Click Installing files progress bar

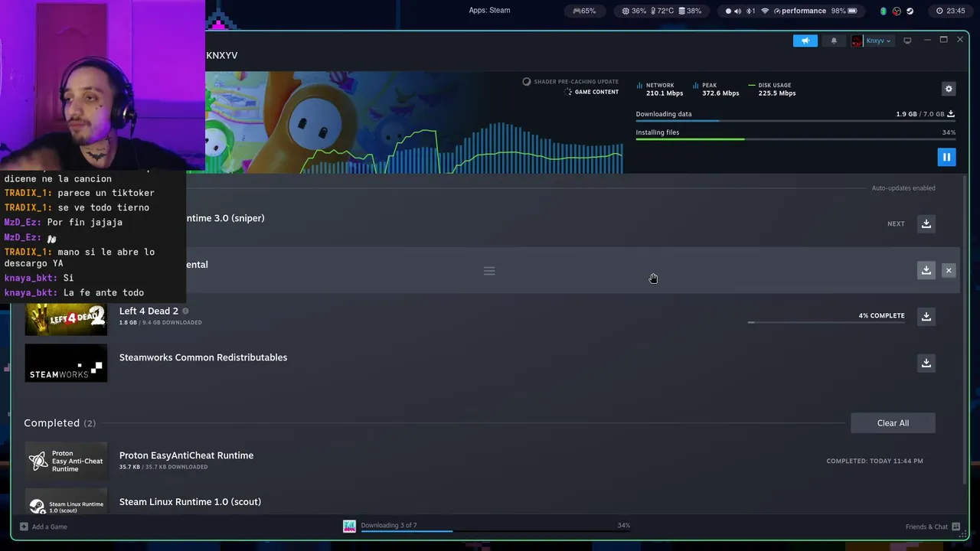[795, 139]
